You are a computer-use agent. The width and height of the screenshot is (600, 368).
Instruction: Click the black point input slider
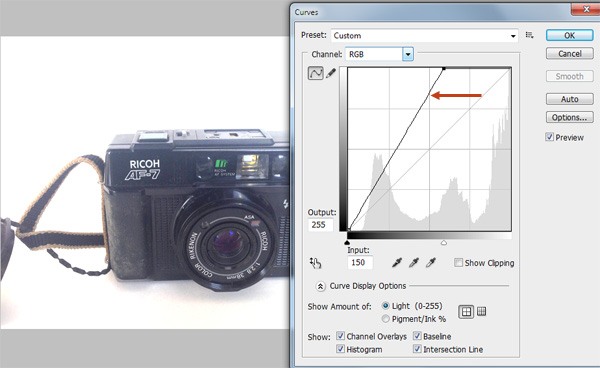click(x=347, y=243)
